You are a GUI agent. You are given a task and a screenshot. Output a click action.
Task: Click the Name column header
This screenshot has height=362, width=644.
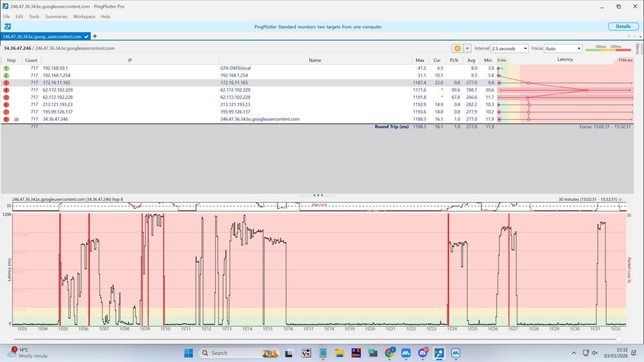click(315, 61)
